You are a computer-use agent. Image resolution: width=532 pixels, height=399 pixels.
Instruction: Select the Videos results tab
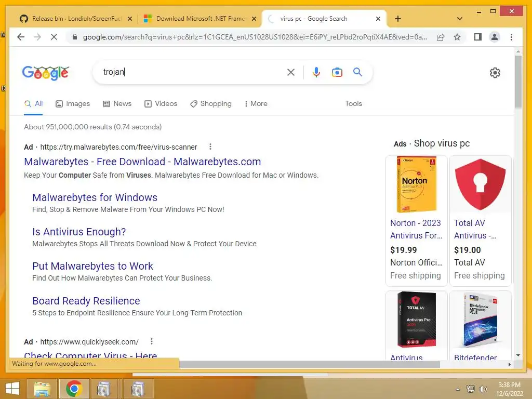point(161,103)
